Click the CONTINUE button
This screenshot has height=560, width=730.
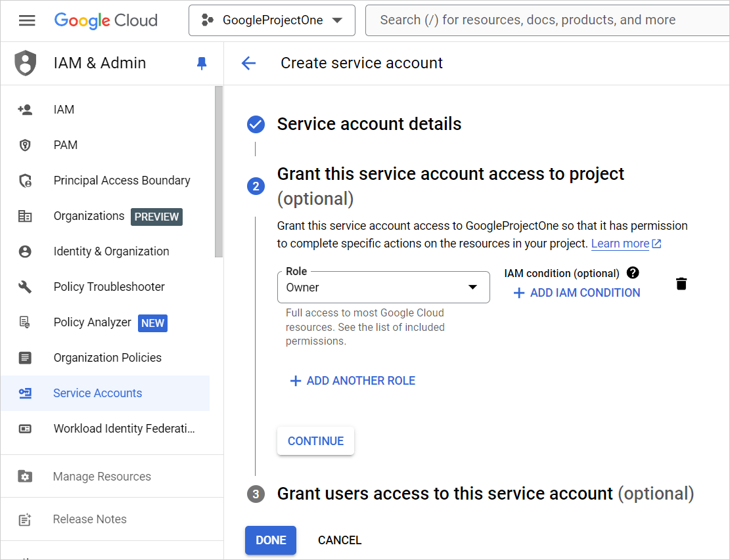[x=315, y=441]
